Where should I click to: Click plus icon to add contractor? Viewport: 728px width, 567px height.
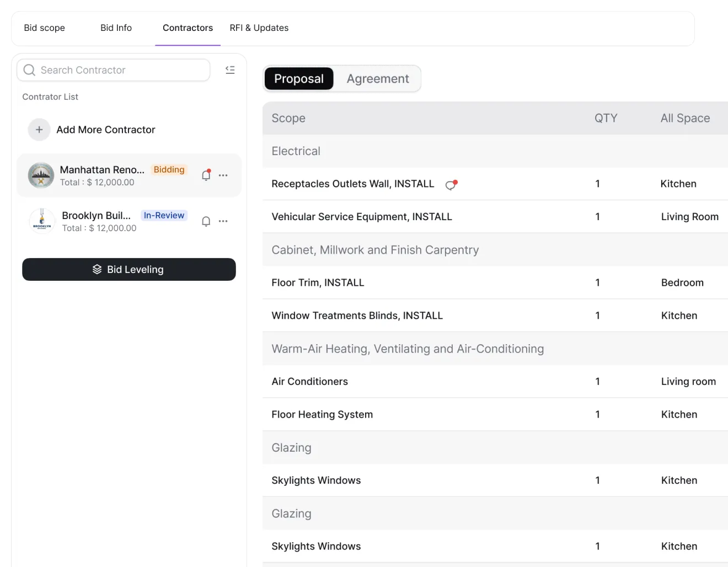[39, 130]
